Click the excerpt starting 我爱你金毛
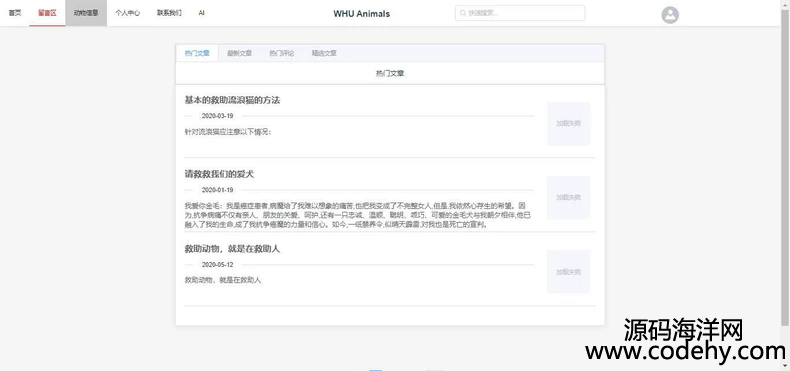This screenshot has width=790, height=371. pos(358,215)
